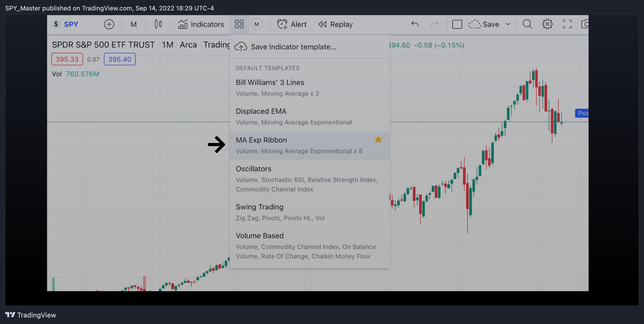
Task: Click the TradingView logo link
Action: pos(30,315)
